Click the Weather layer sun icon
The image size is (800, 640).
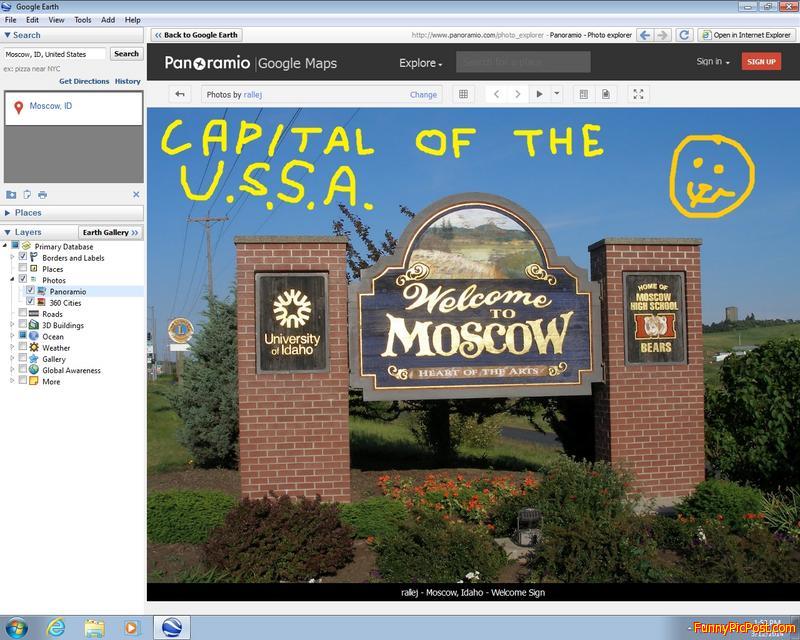[34, 347]
